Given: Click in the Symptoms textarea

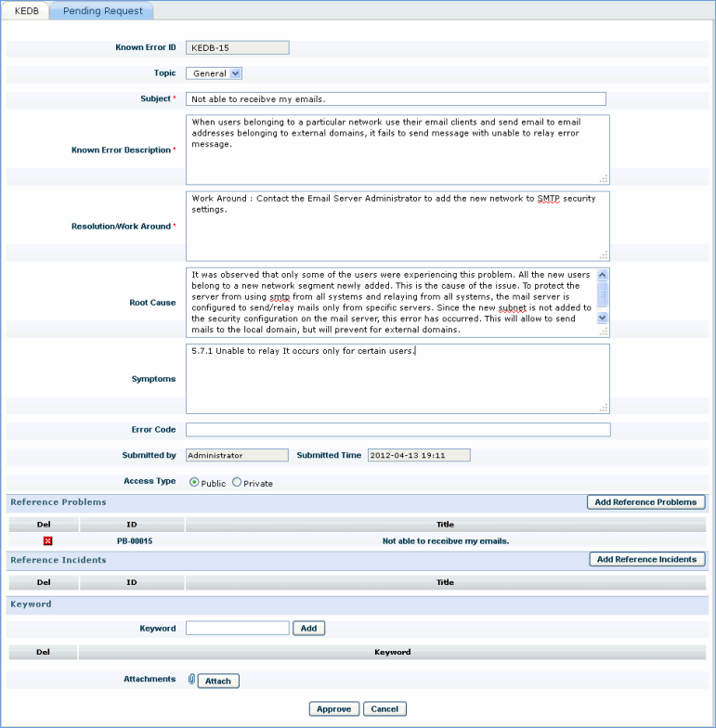Looking at the screenshot, I should click(x=397, y=379).
